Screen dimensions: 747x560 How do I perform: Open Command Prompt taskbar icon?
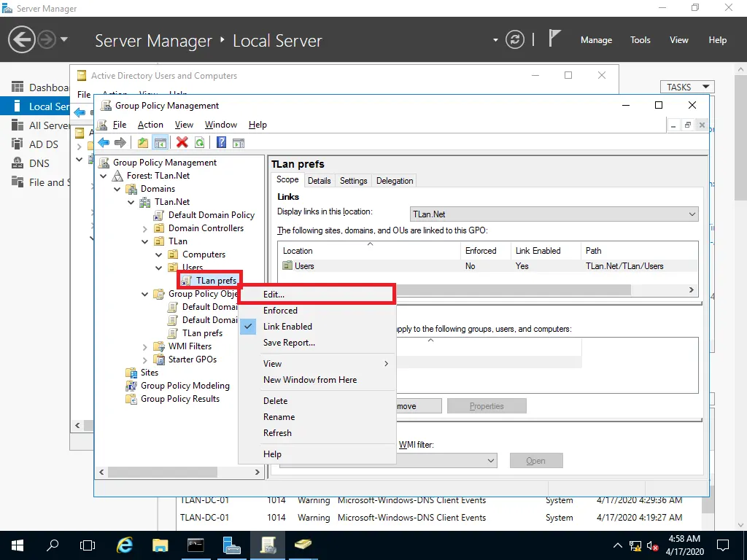point(196,545)
